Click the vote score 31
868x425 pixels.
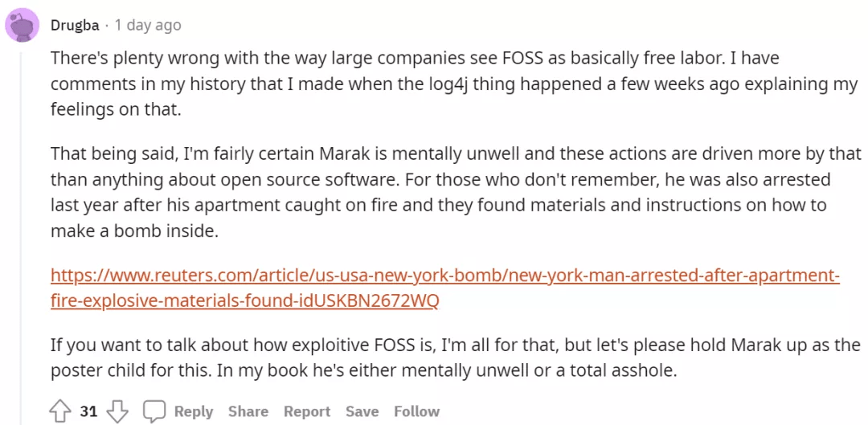point(88,411)
